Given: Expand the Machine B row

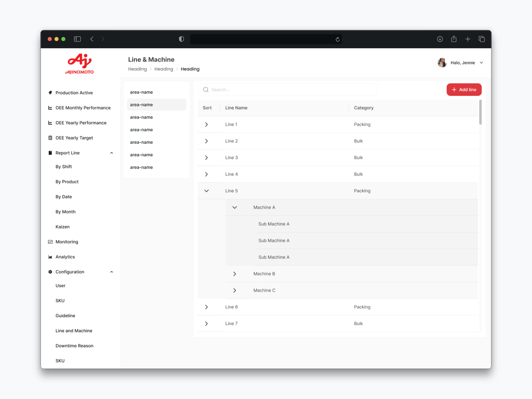Looking at the screenshot, I should click(x=235, y=274).
